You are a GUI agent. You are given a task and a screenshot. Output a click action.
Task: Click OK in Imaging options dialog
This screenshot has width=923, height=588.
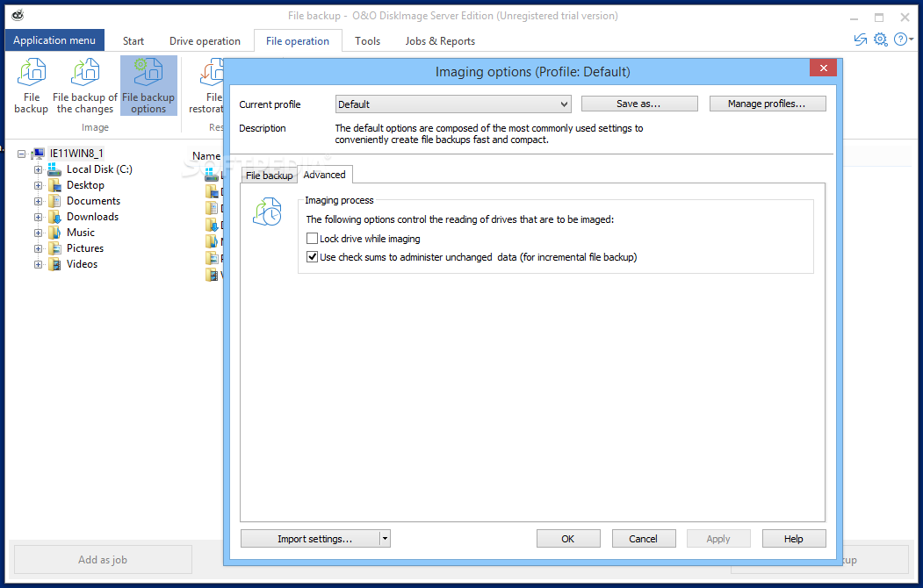[568, 539]
